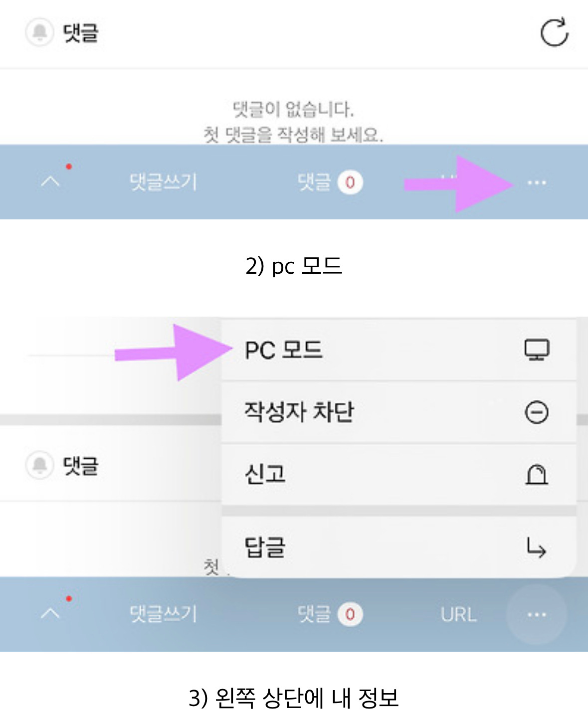588x722 pixels.
Task: Toggle the lower comment notification bell
Action: (39, 465)
